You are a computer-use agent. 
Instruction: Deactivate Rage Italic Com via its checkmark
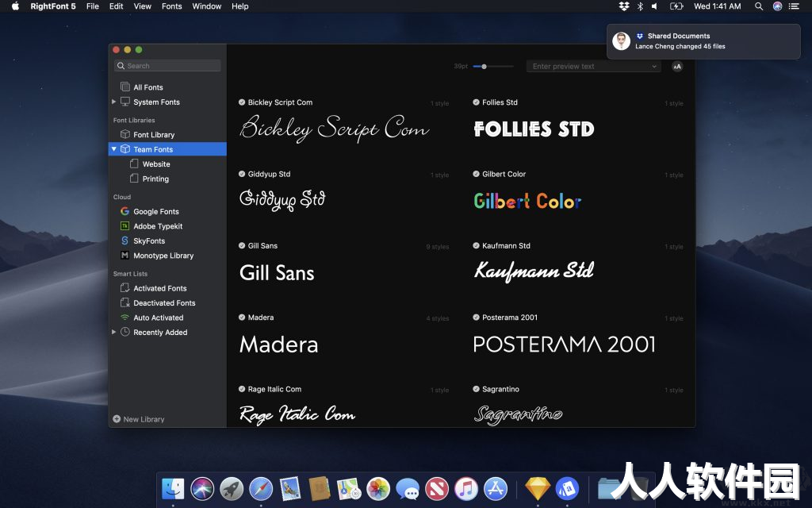(242, 389)
